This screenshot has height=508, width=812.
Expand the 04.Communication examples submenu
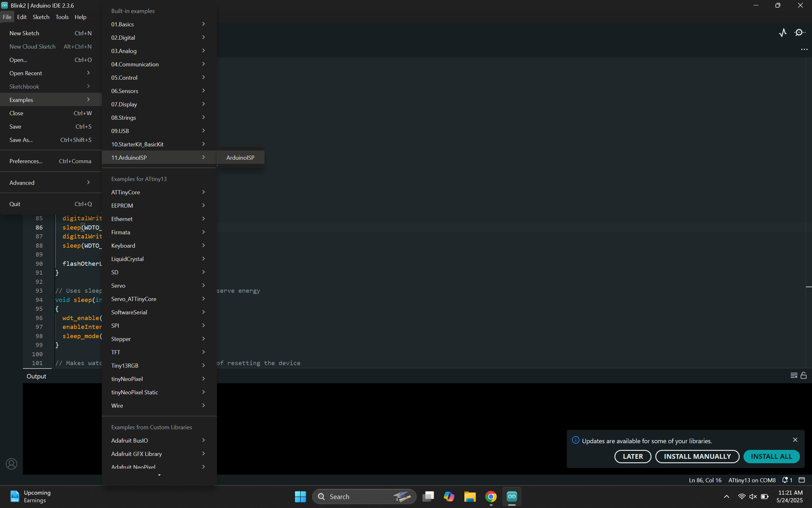(x=159, y=64)
